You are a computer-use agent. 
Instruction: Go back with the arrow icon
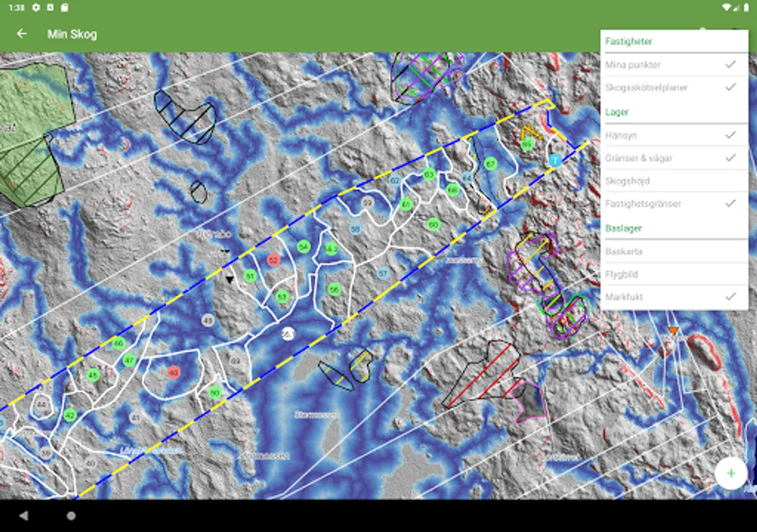coord(22,34)
